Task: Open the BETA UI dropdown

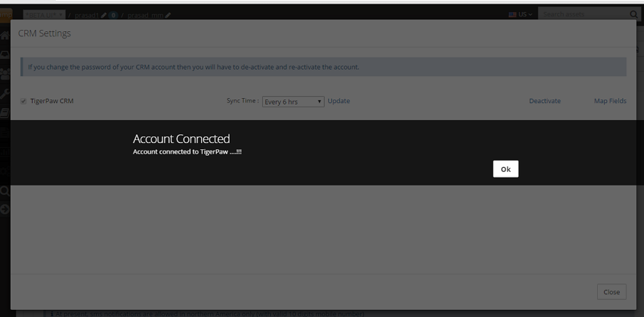Action: tap(44, 15)
